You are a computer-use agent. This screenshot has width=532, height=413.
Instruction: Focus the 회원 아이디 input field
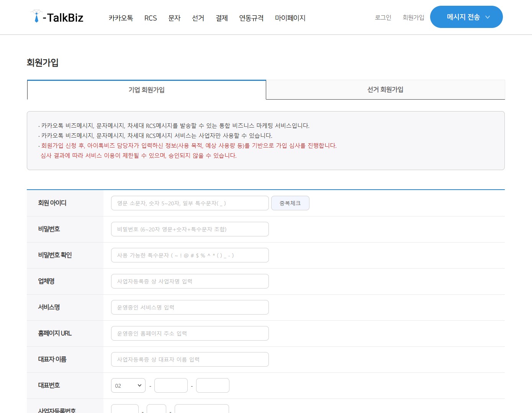pos(190,203)
